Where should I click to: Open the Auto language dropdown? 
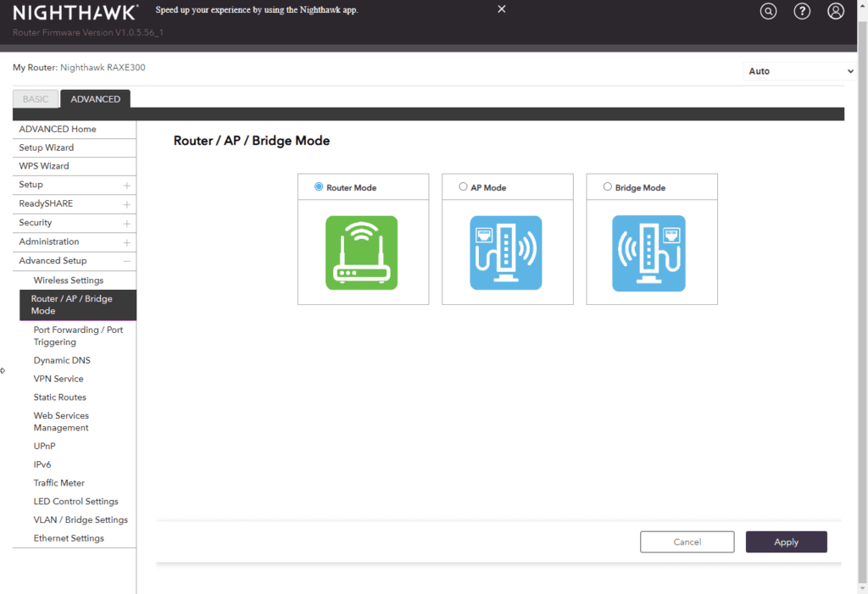(x=800, y=71)
